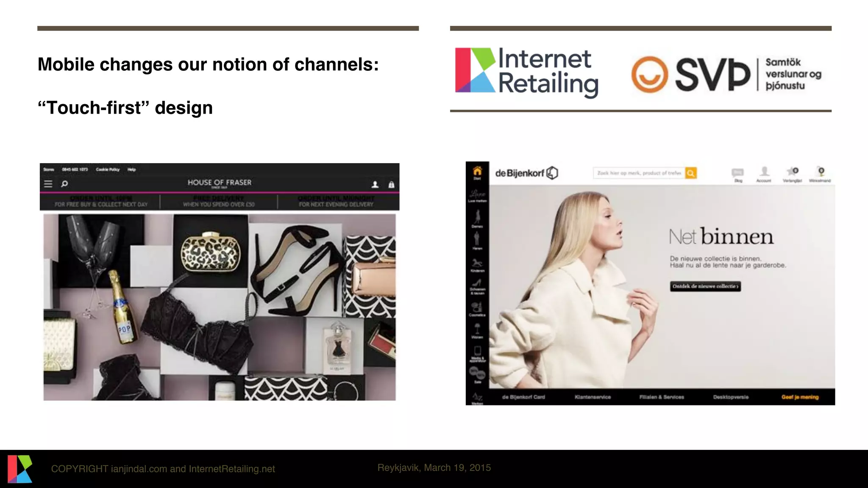Screen dimensions: 868x488
Task: Open the A-Z Merken icon
Action: 477,399
